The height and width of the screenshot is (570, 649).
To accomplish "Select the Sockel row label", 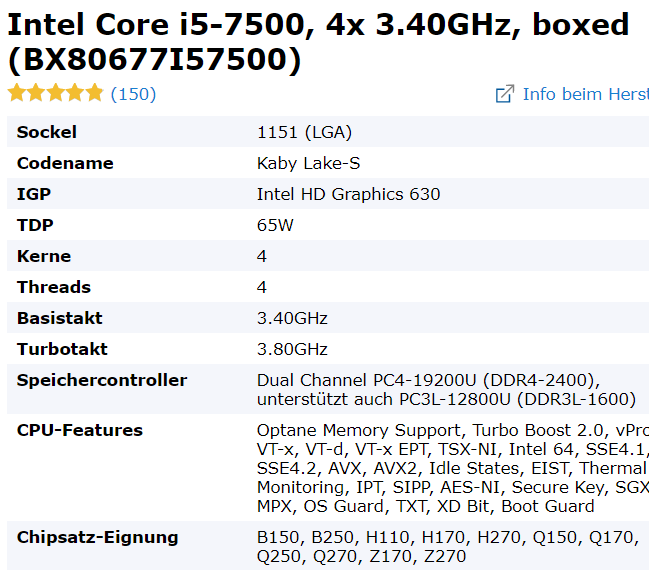I will (47, 132).
